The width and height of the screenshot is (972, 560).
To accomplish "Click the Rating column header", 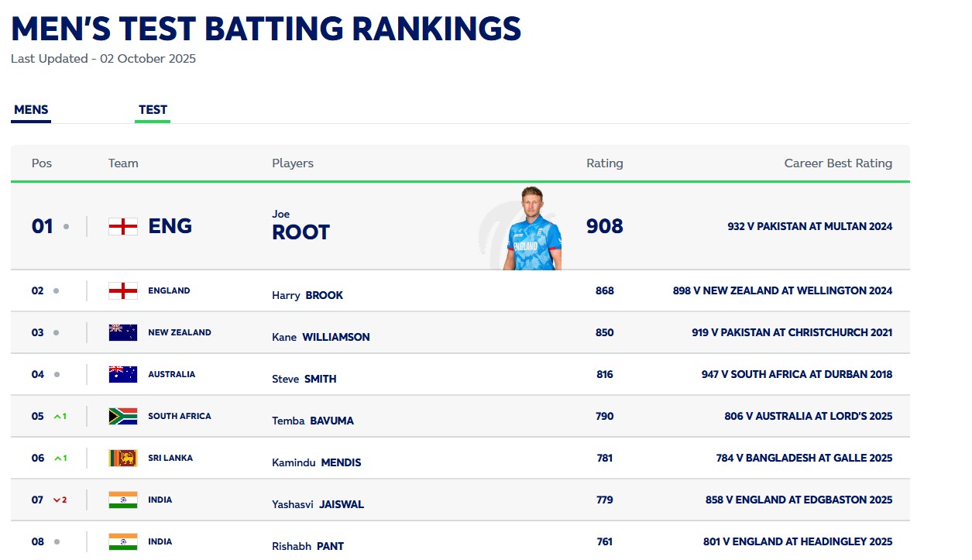I will tap(604, 163).
